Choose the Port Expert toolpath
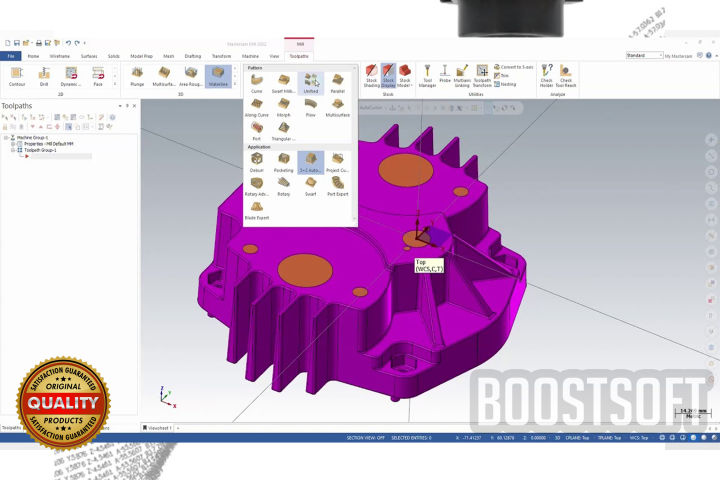Image resolution: width=720 pixels, height=480 pixels. tap(338, 186)
